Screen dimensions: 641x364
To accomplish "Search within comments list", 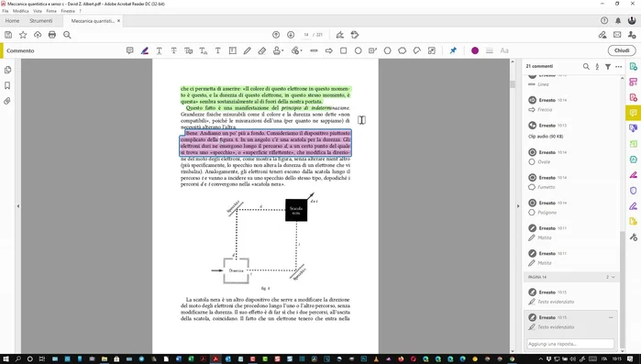I will (586, 67).
